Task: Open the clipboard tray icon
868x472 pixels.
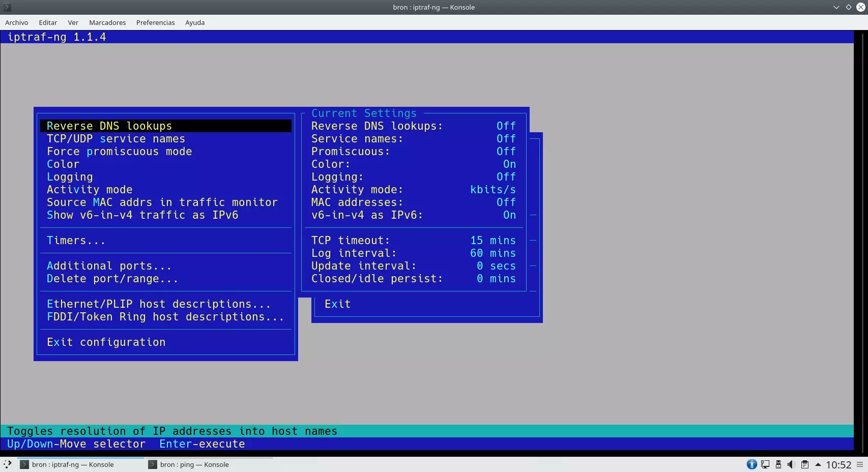Action: 804,464
